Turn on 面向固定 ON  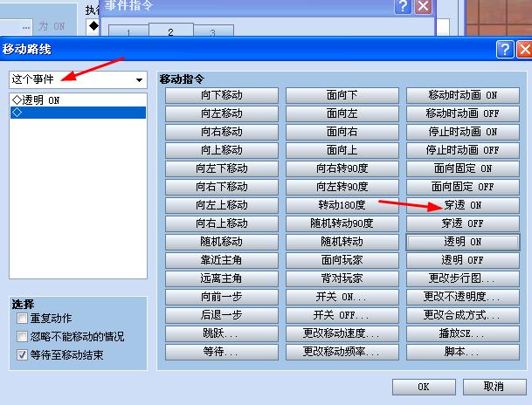463,168
